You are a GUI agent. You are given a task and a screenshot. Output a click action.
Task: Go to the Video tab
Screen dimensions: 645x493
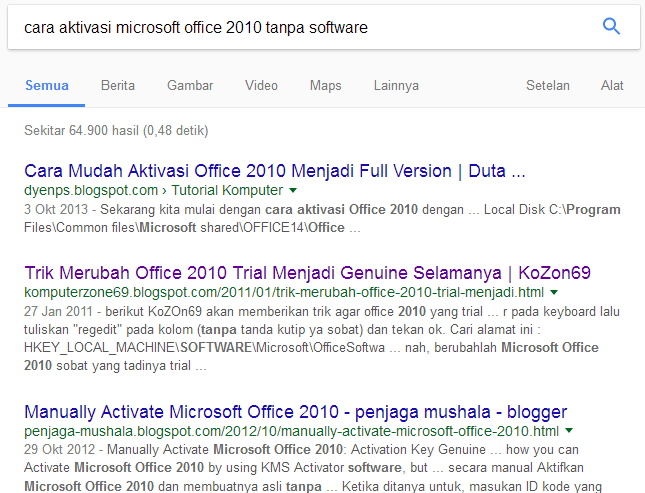click(261, 86)
